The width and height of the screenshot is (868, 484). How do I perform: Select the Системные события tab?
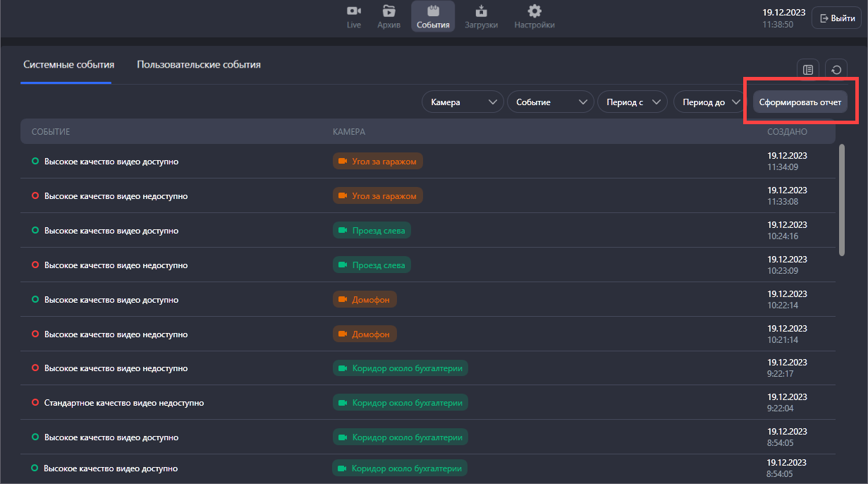point(68,65)
